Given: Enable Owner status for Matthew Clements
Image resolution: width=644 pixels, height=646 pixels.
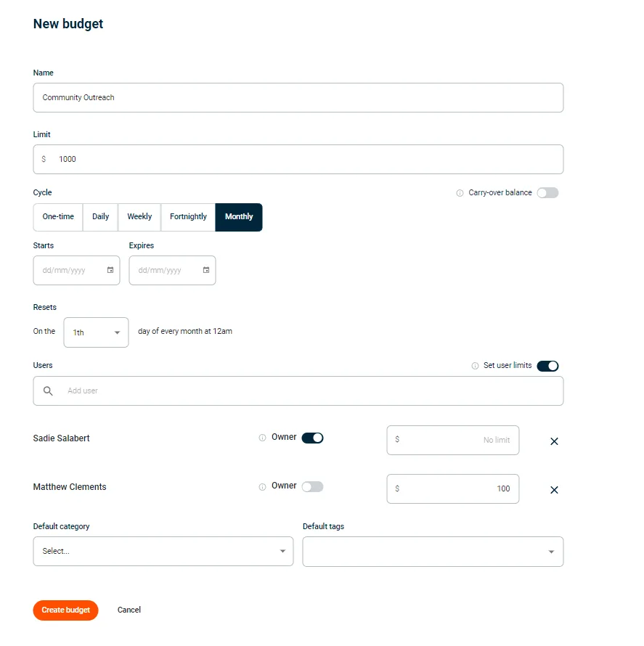Looking at the screenshot, I should pos(312,486).
